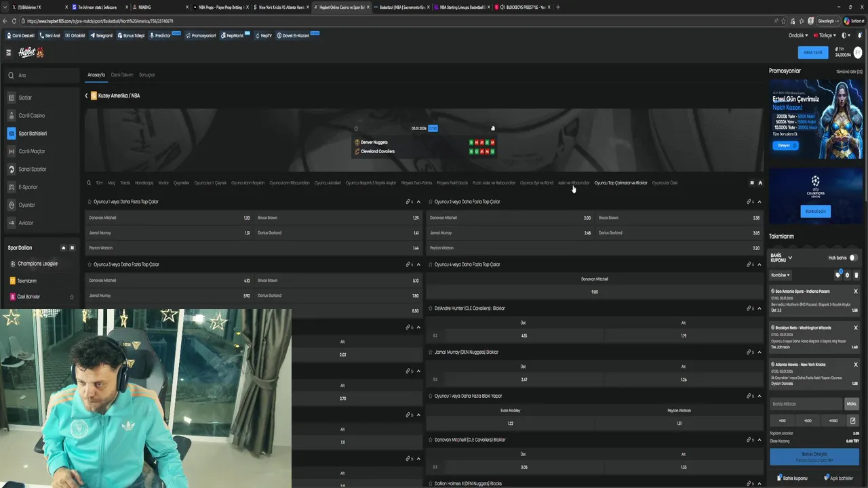Remove Brooklyn Nets - Washington Wizards bet

coord(856,328)
